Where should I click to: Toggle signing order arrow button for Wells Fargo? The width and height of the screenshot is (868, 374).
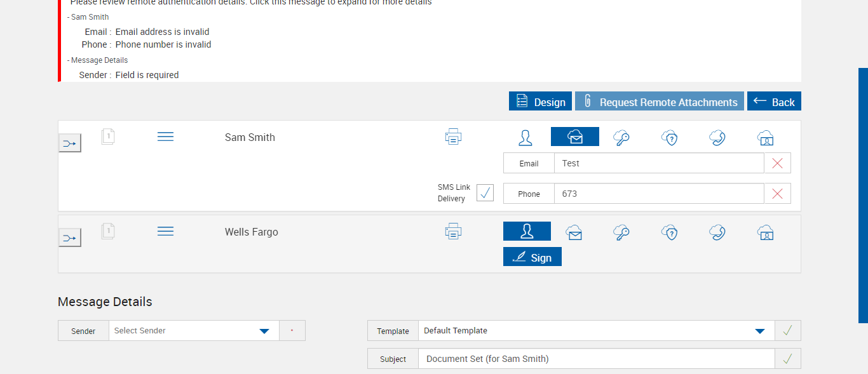coord(70,238)
